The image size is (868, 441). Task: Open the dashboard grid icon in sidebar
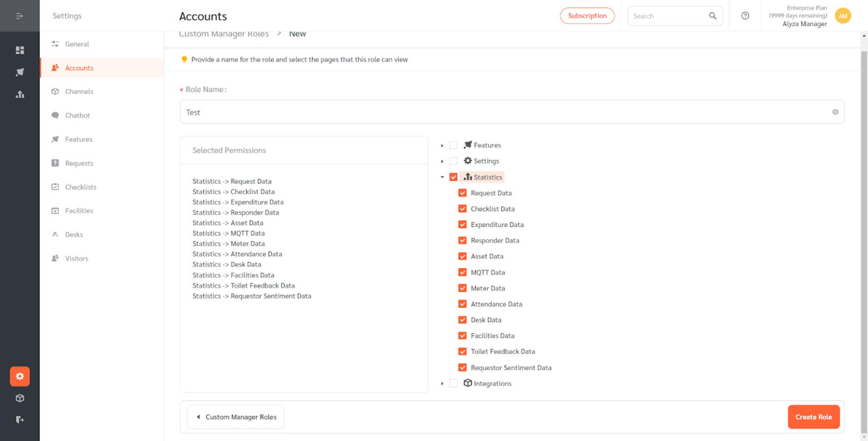tap(20, 50)
